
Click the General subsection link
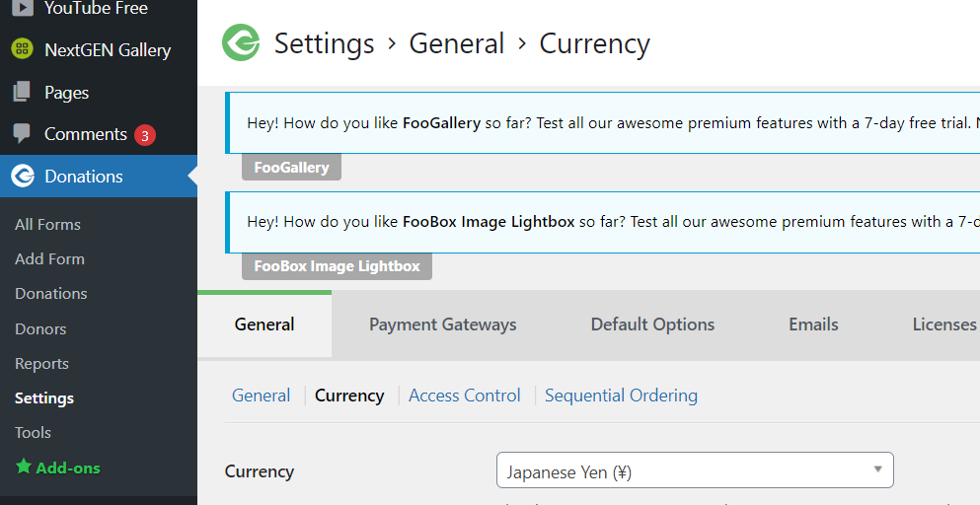click(x=261, y=396)
